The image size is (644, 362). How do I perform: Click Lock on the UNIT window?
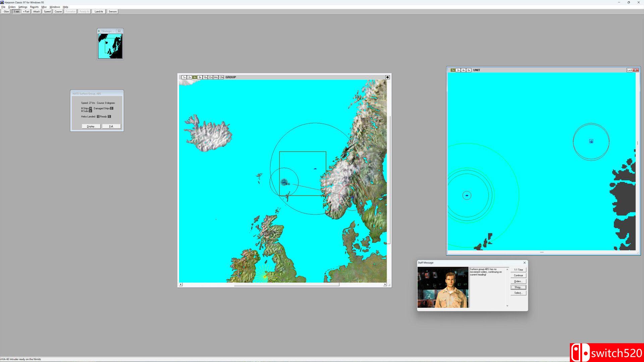[630, 70]
